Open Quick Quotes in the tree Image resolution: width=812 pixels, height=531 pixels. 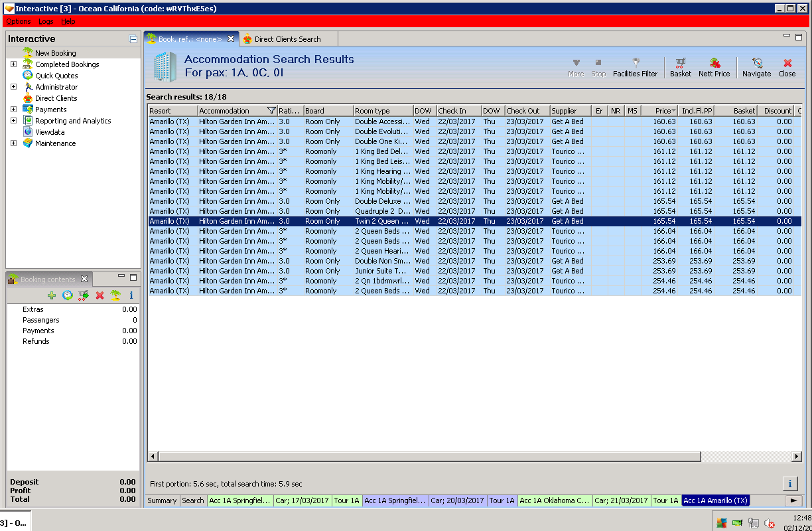[56, 76]
